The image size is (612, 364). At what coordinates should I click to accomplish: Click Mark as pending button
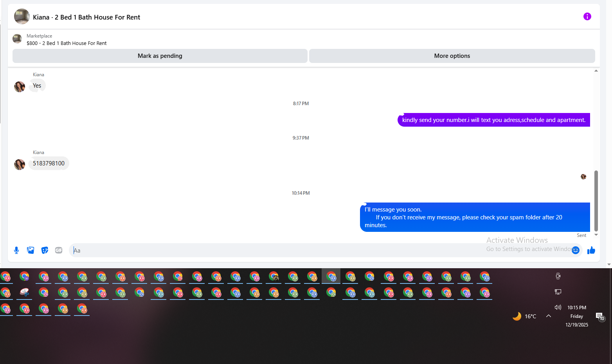(x=160, y=56)
